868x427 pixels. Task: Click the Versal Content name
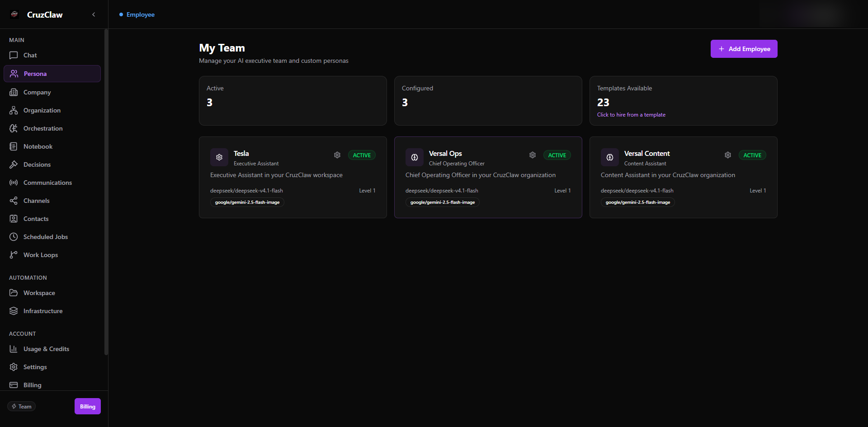point(647,154)
